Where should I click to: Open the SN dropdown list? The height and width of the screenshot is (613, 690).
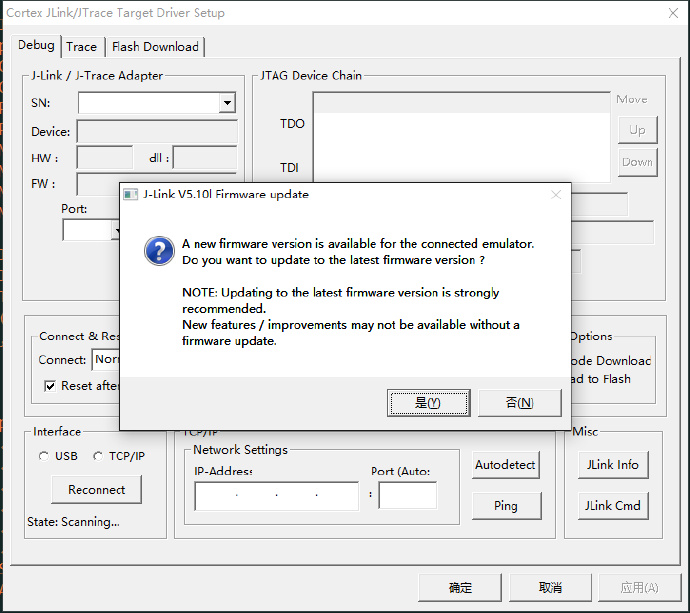[227, 103]
